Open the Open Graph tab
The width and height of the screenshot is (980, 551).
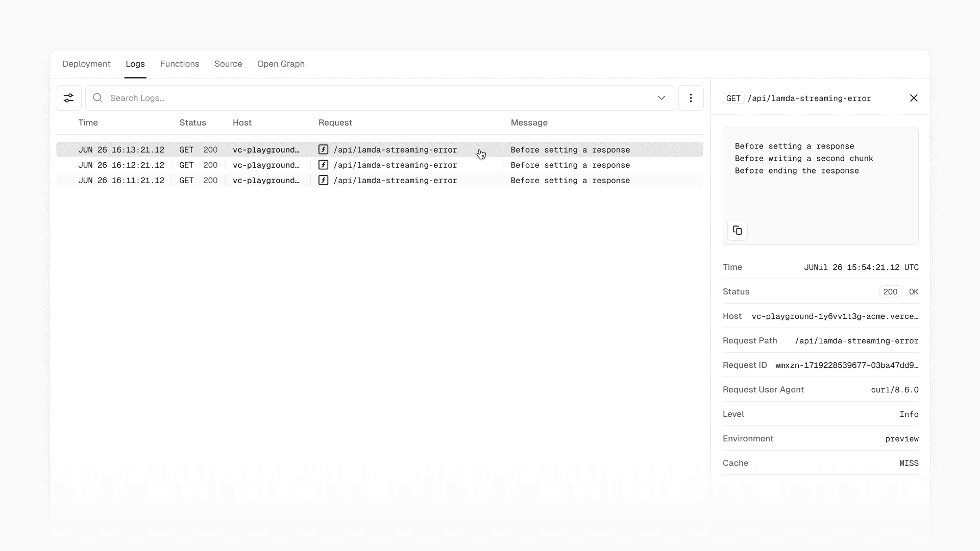[x=281, y=64]
